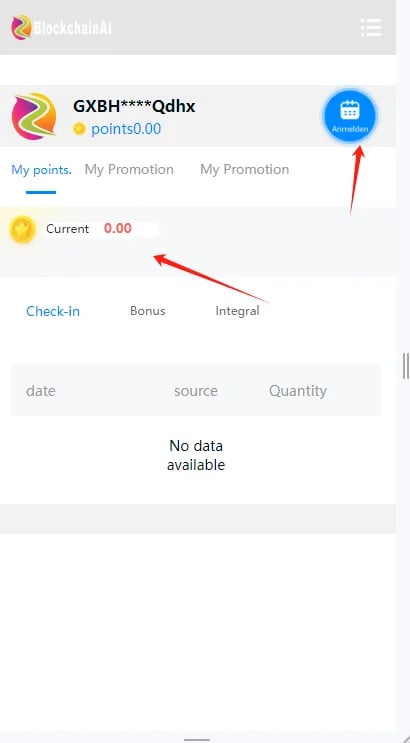Open the second My Promotion tab
The image size is (410, 743).
click(245, 170)
